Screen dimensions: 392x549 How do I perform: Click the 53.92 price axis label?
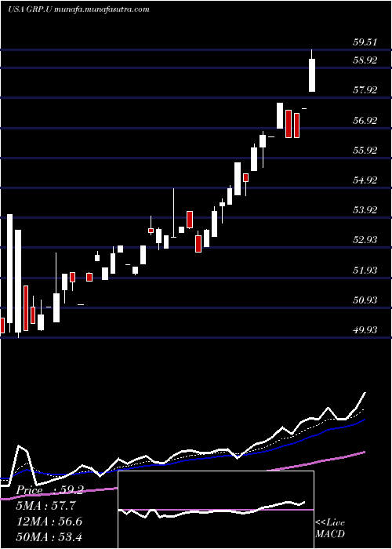click(365, 210)
